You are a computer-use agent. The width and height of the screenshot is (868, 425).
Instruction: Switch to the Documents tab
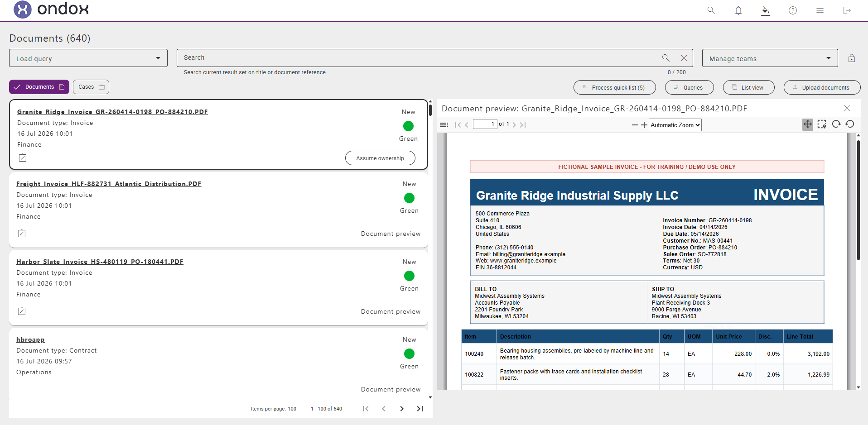(x=39, y=87)
